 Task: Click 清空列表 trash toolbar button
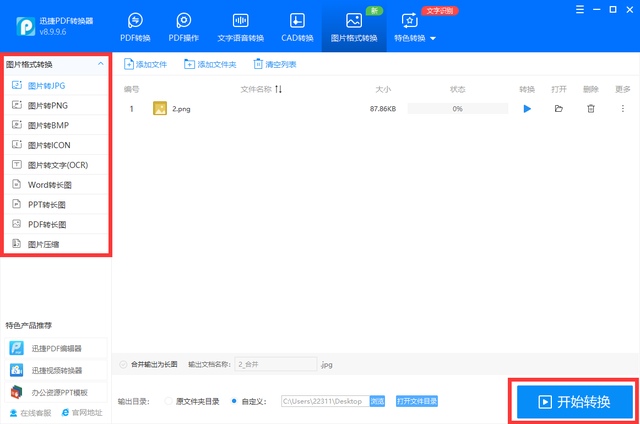click(275, 64)
